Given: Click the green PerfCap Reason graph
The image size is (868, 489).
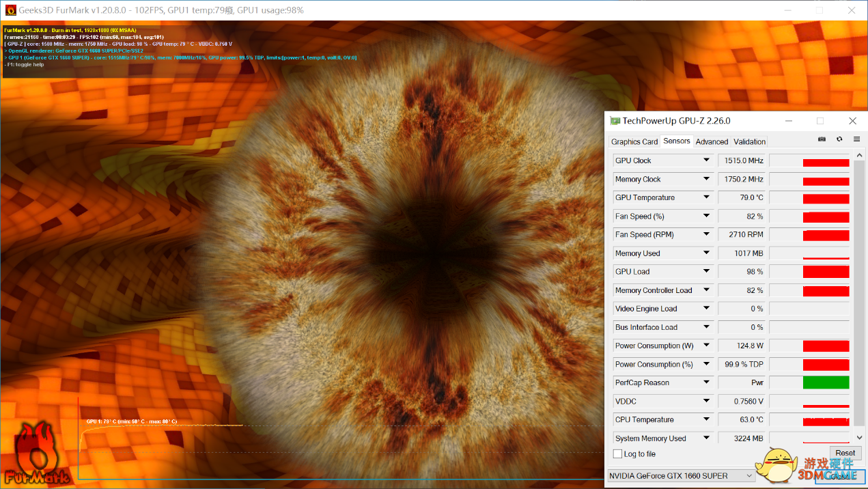Looking at the screenshot, I should pyautogui.click(x=826, y=382).
